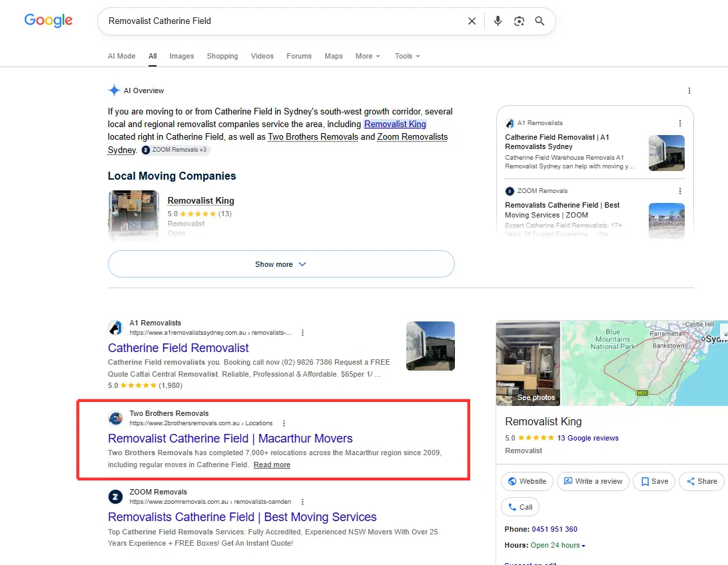Open options for the ZOOM Removals source card
728x565 pixels.
pyautogui.click(x=680, y=191)
